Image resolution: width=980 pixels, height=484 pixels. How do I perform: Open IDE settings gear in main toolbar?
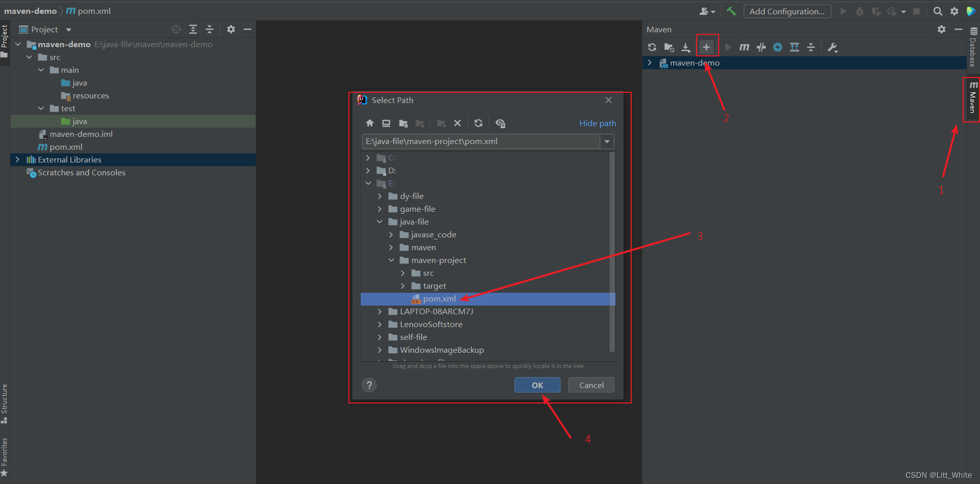954,11
